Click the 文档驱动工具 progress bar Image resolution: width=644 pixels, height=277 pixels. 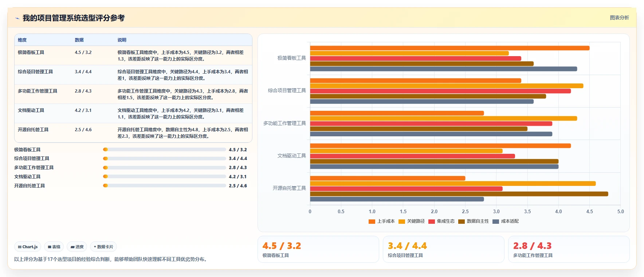(x=165, y=176)
